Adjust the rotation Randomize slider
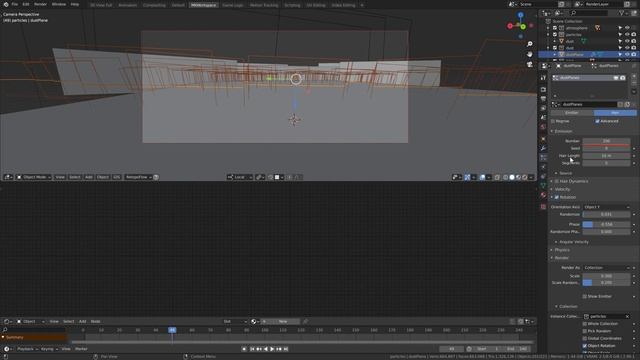This screenshot has width=640, height=360. tap(607, 214)
